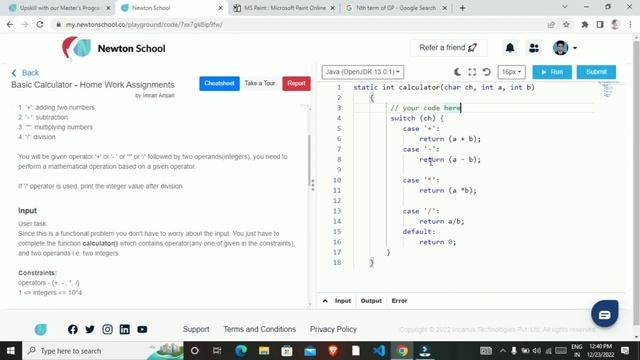
Task: Open the Cheatsheet
Action: coord(219,83)
